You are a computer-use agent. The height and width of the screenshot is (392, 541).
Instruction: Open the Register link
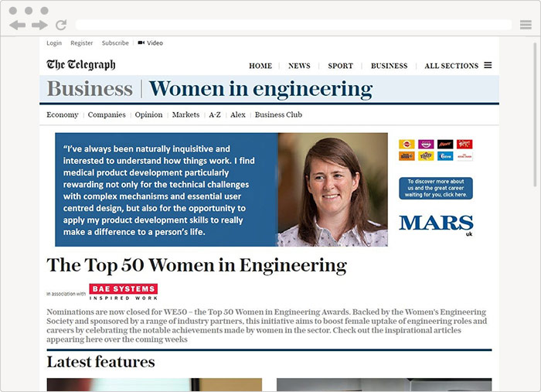pyautogui.click(x=82, y=43)
